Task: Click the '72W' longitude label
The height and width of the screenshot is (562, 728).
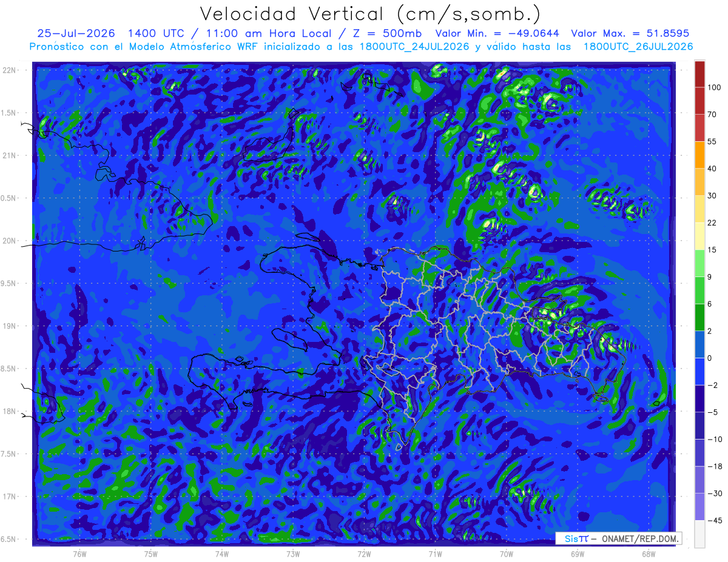Action: click(x=364, y=554)
